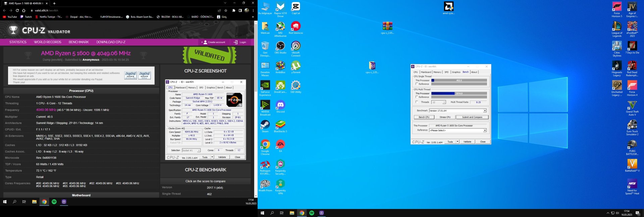Screen dimensions: 644x217
Task: Open the League of Legends shortcut
Action: pyautogui.click(x=617, y=29)
